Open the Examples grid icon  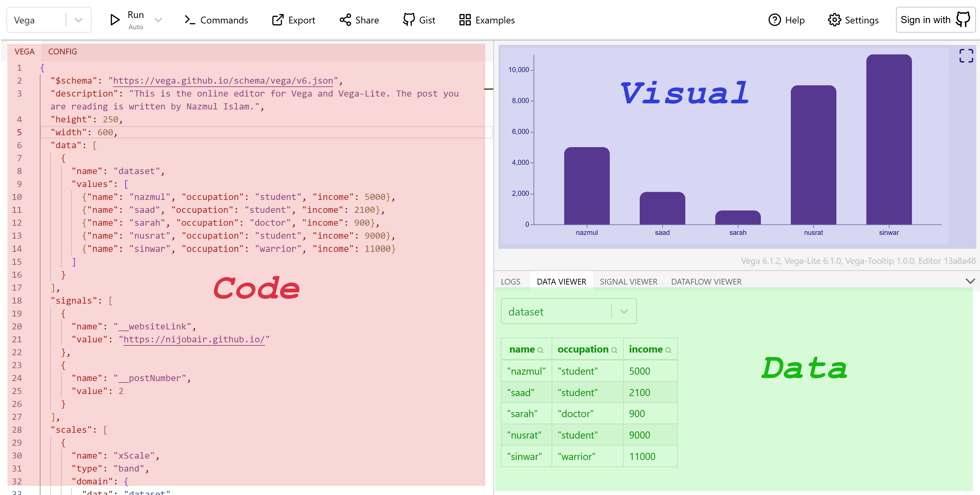[465, 20]
